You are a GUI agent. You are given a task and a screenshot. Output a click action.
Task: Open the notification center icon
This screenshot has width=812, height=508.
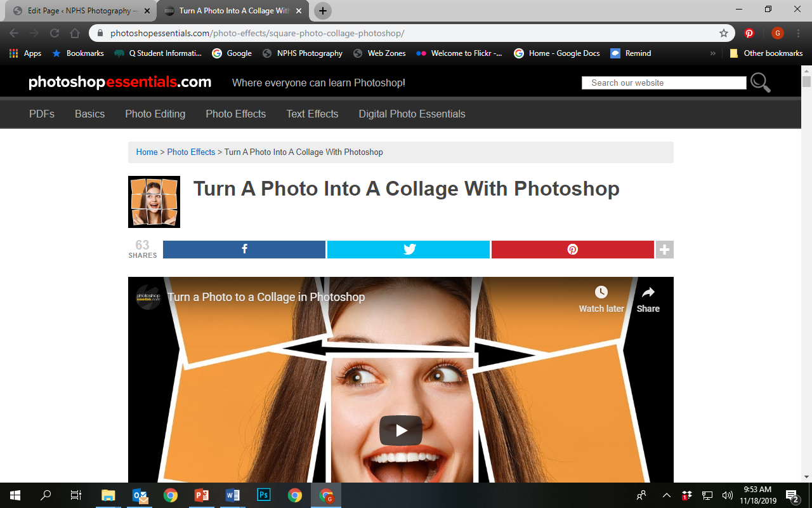coord(792,495)
